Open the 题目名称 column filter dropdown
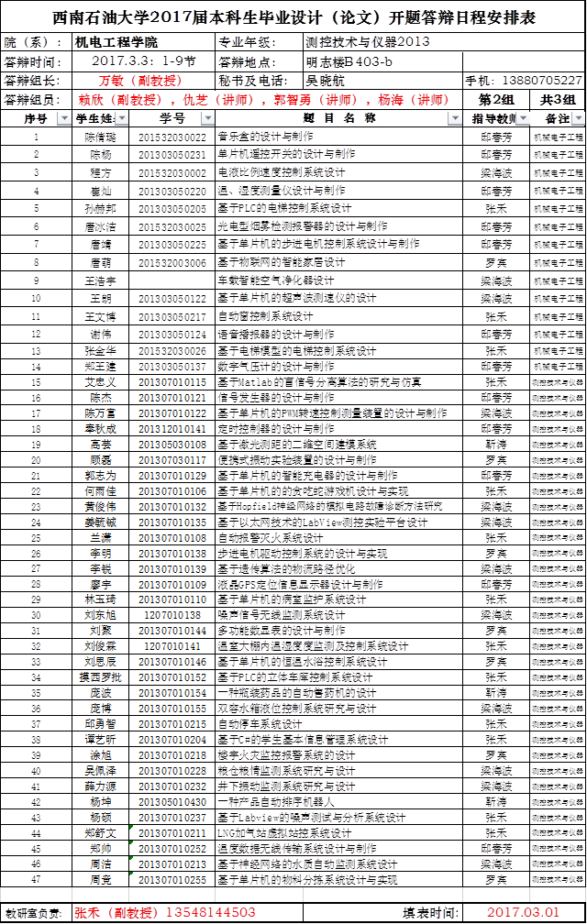This screenshot has height=924, width=587. point(455,118)
